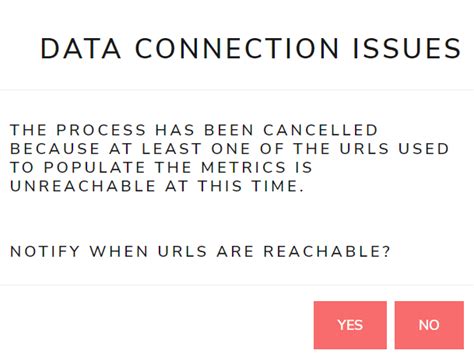Click the word NOTIFY in the question

click(45, 251)
